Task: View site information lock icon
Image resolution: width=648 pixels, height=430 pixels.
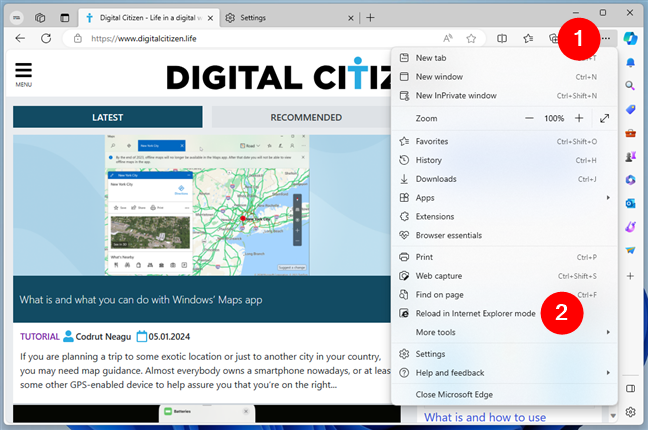Action: 78,38
